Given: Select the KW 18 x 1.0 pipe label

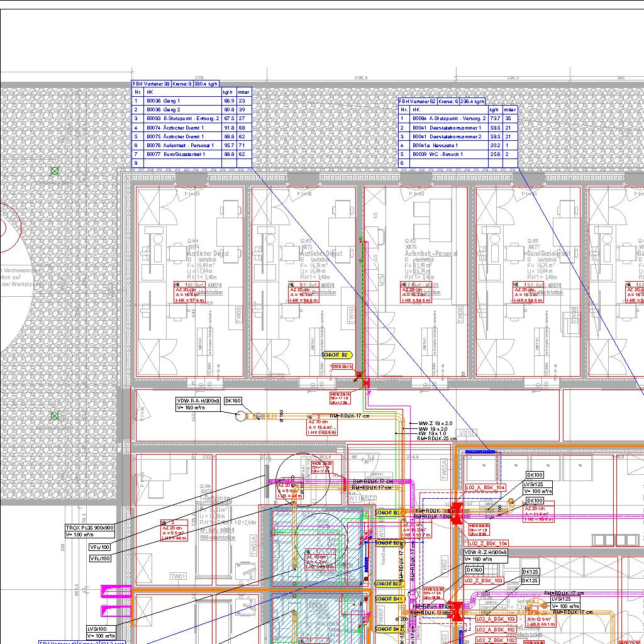Looking at the screenshot, I should coord(432,433).
